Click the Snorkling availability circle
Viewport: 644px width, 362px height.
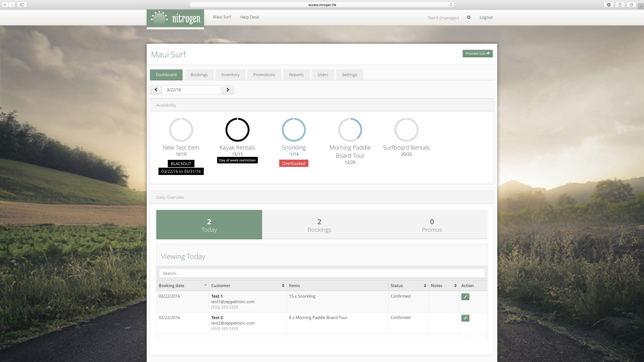[294, 130]
